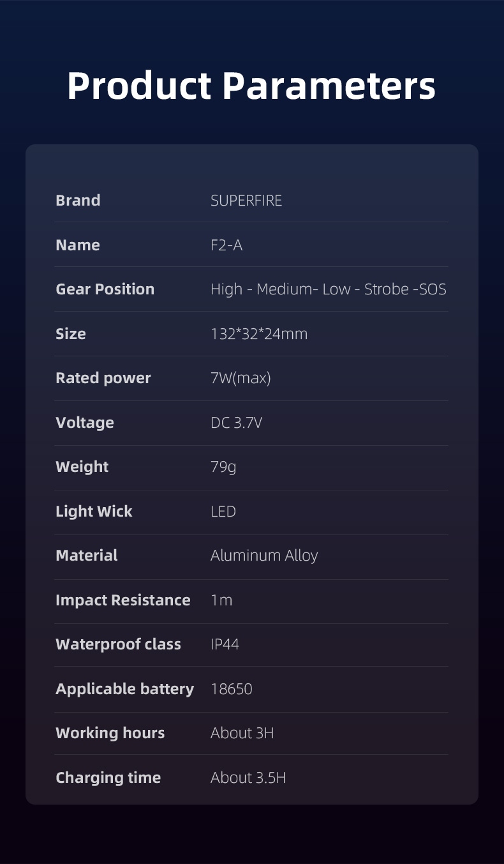Screen dimensions: 504x864
Task: Click the Aluminum Alloy material value
Action: point(264,556)
